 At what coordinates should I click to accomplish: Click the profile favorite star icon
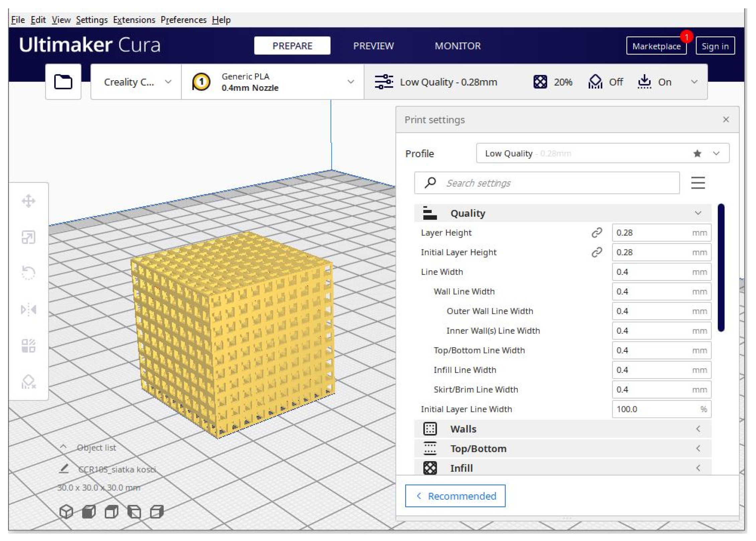(x=697, y=153)
